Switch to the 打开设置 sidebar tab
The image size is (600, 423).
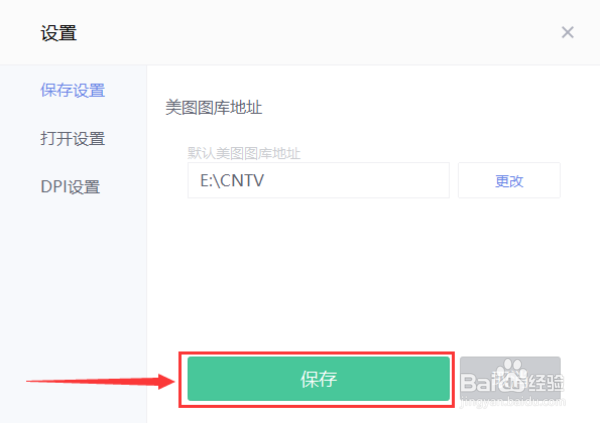[x=73, y=139]
